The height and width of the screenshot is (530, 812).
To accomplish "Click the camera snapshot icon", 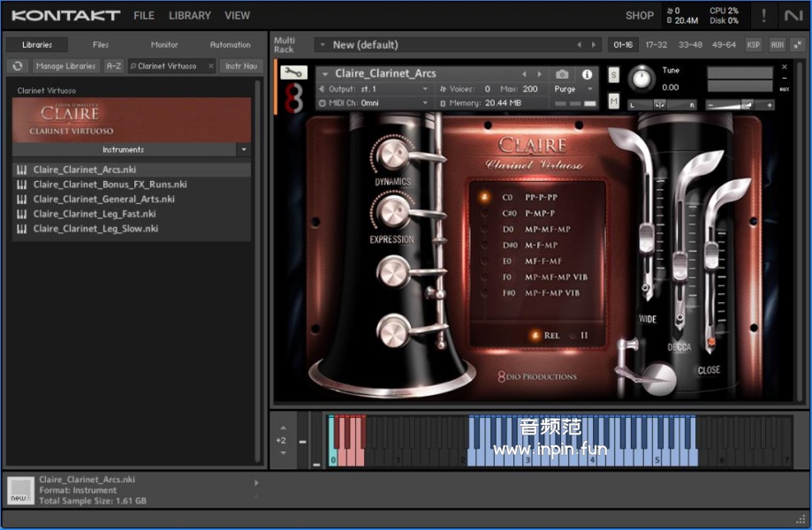I will [x=562, y=75].
